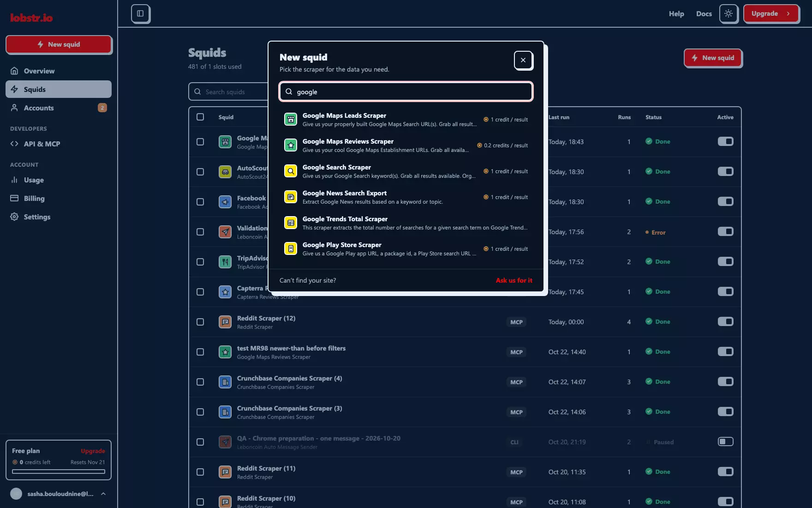Image resolution: width=812 pixels, height=508 pixels.
Task: Switch theme with the sun icon
Action: pos(728,13)
